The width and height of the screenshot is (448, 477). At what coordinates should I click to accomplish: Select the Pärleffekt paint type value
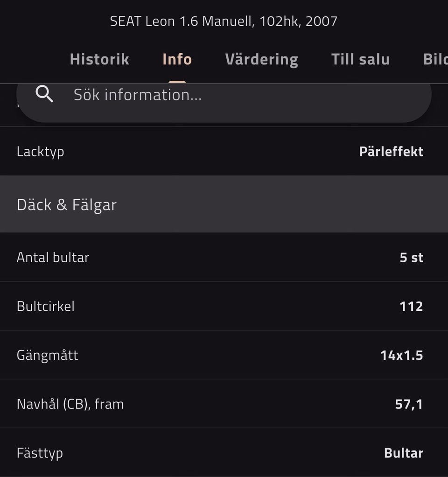click(391, 152)
